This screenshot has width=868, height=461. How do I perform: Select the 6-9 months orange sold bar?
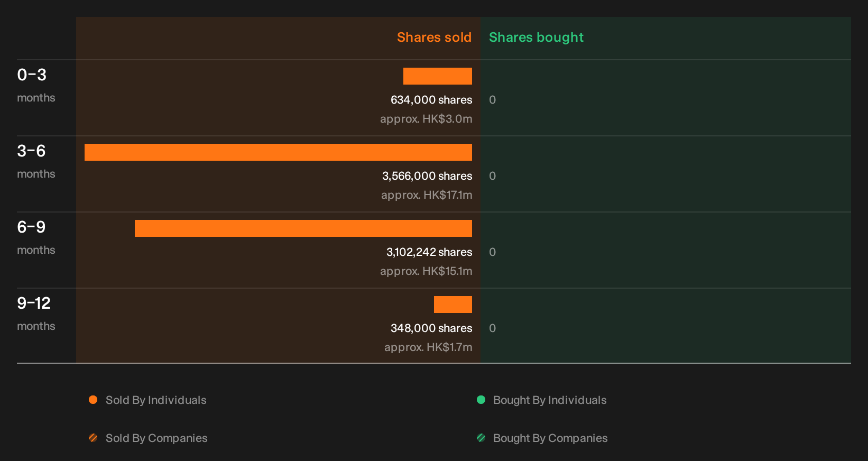coord(303,228)
